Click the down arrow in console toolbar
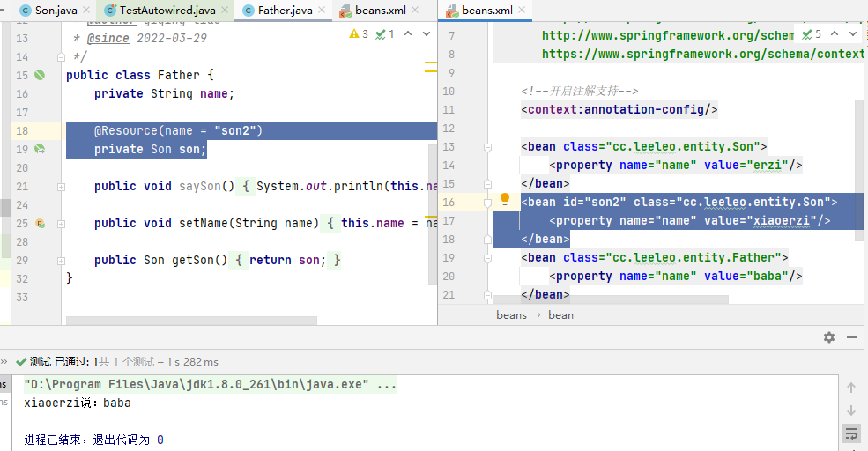Viewport: 868px width, 451px height. pyautogui.click(x=851, y=410)
